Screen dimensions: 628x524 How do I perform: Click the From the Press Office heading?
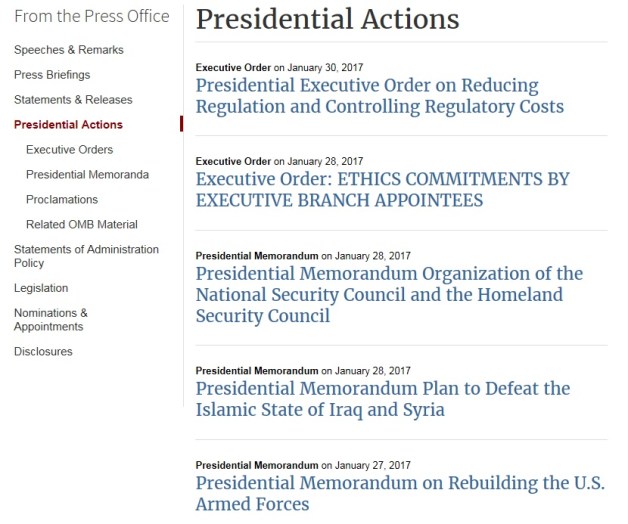(x=92, y=16)
